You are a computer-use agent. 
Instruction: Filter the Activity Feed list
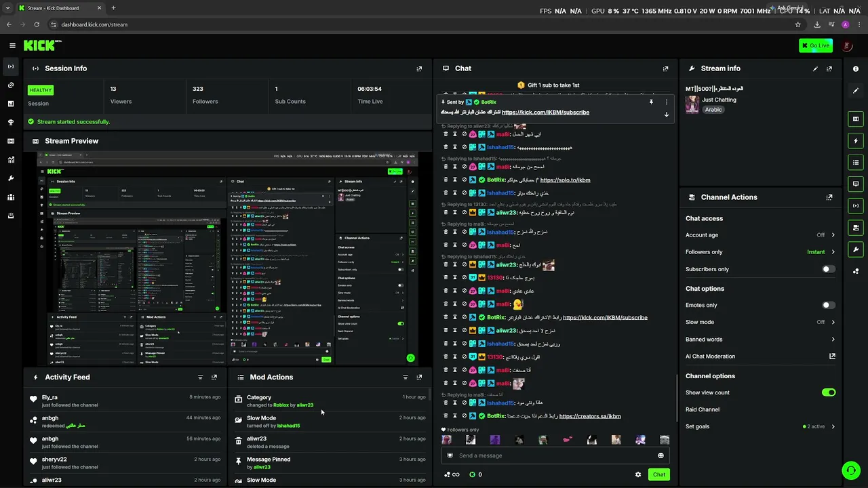tap(200, 377)
